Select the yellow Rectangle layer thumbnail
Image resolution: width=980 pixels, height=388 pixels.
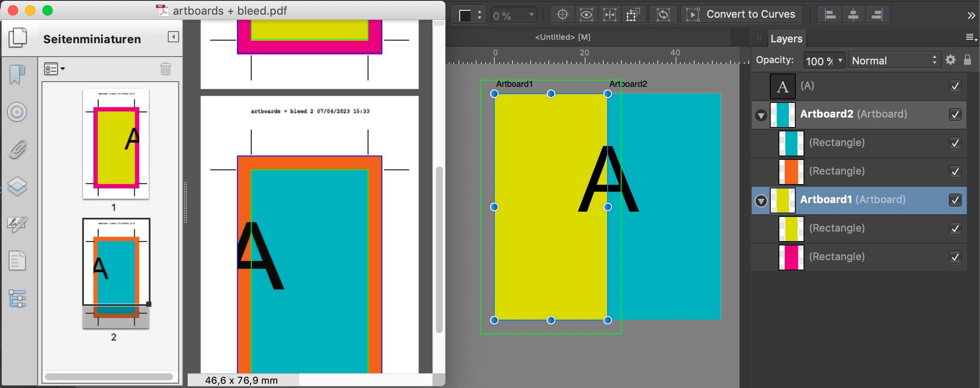791,229
